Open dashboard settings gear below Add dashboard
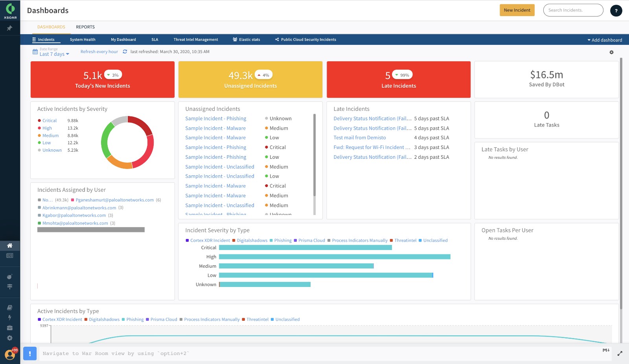The width and height of the screenshot is (629, 364). 611,52
